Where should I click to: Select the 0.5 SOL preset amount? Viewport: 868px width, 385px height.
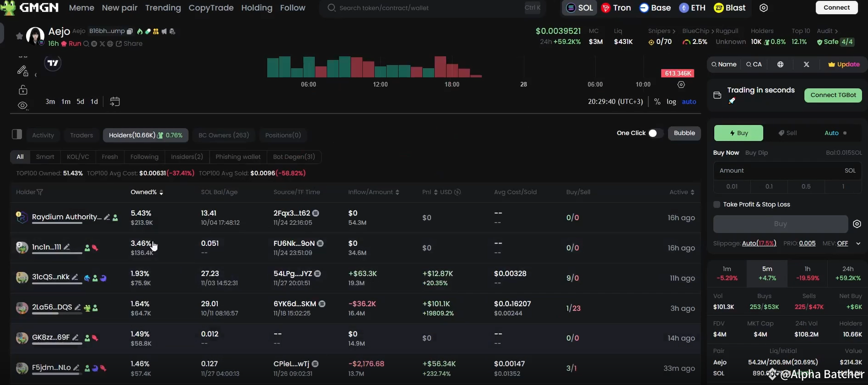tap(806, 186)
